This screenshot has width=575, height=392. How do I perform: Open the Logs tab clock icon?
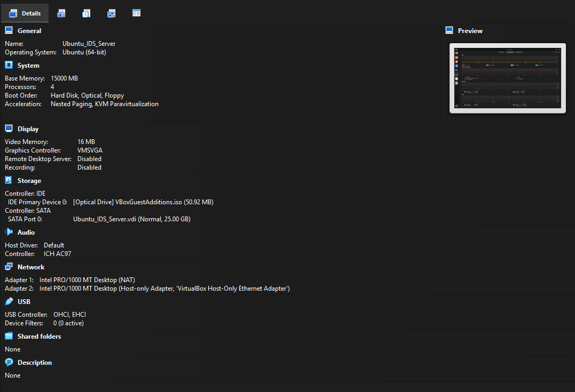coord(86,13)
